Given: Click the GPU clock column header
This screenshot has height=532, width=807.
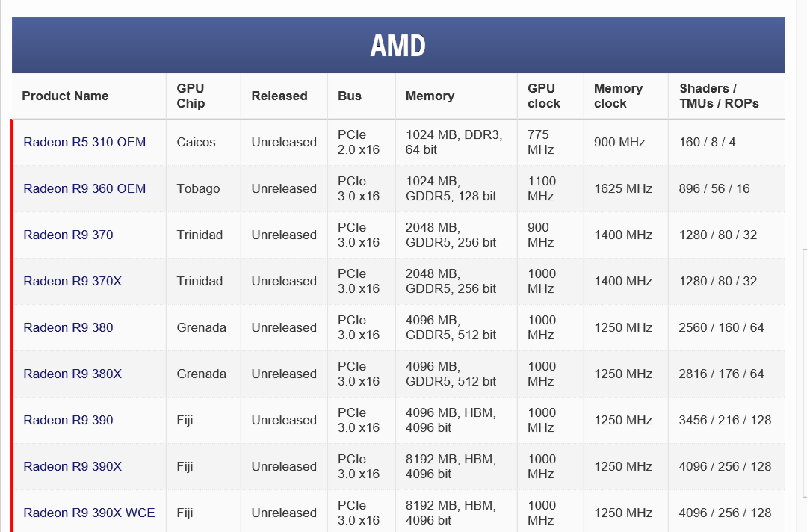Looking at the screenshot, I should pyautogui.click(x=543, y=96).
